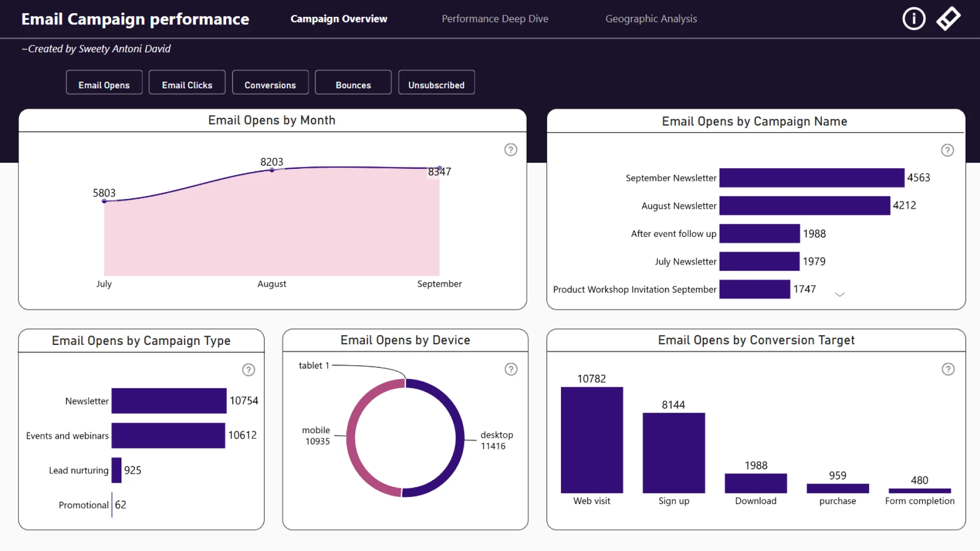
Task: Click the Form completion column
Action: (920, 491)
